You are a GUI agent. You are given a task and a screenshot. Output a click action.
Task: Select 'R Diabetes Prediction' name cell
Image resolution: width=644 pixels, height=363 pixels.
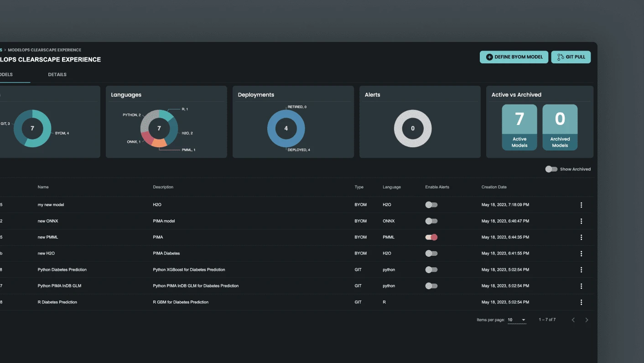coord(57,302)
